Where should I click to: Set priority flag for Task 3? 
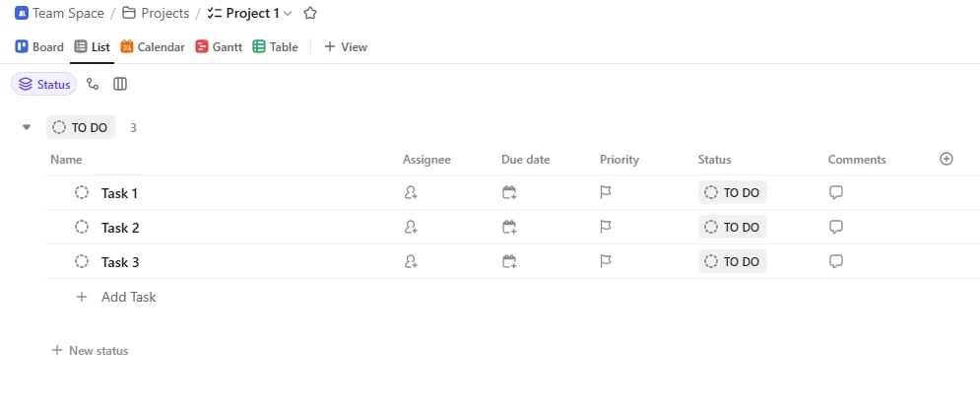[606, 261]
